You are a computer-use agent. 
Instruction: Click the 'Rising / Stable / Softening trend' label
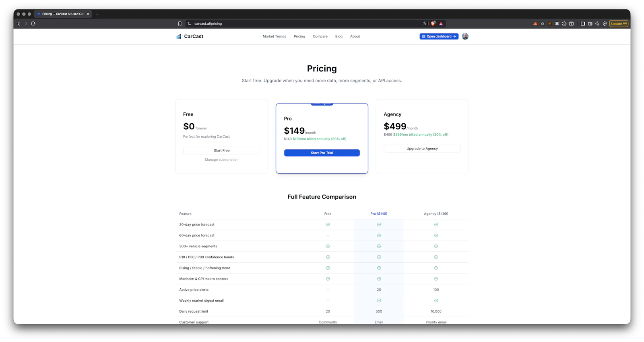coord(205,268)
